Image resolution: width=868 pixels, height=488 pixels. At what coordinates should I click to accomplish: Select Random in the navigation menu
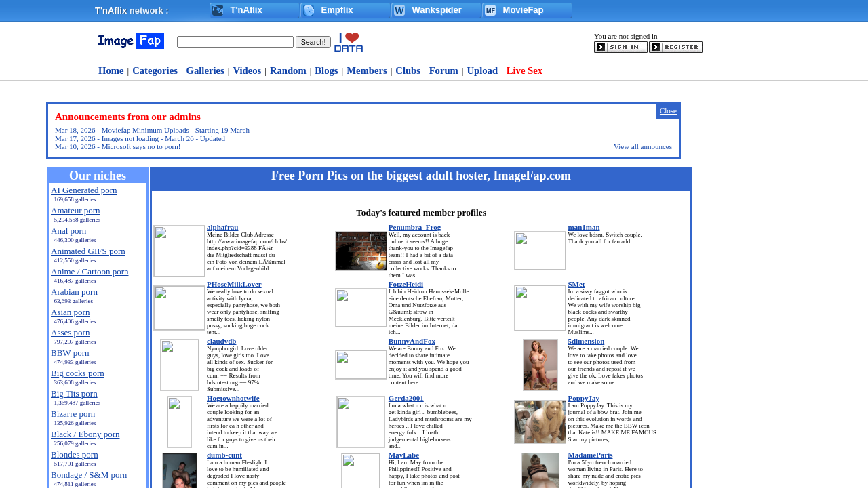point(288,70)
